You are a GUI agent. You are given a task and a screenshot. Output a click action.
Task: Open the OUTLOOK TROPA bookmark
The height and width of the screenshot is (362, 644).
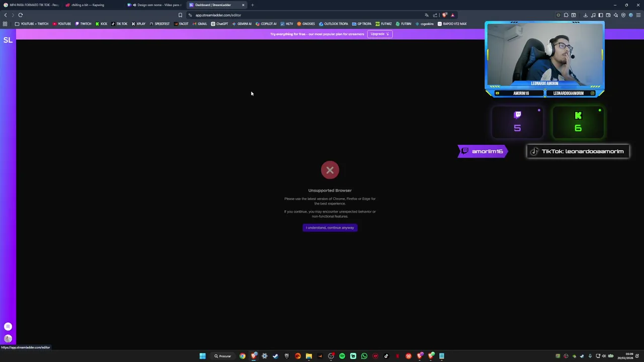click(x=334, y=24)
